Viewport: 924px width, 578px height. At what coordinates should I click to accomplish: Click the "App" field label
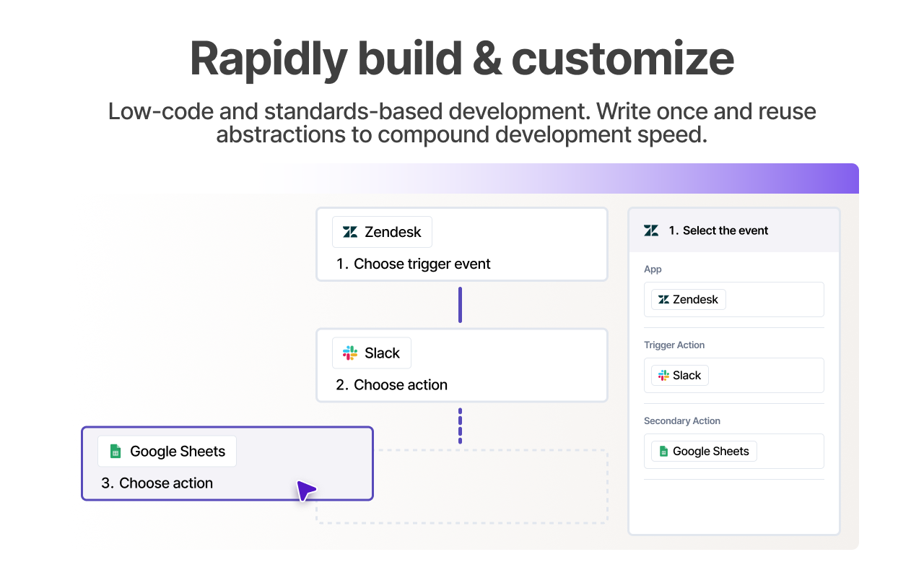tap(653, 269)
